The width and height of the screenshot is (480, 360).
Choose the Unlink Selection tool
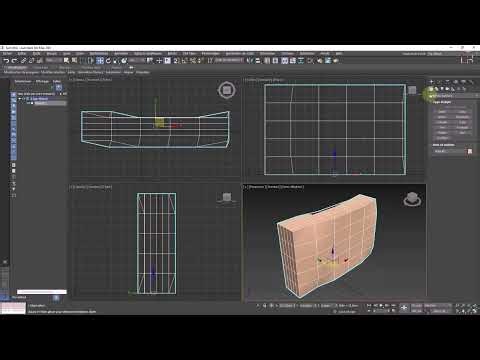click(31, 61)
